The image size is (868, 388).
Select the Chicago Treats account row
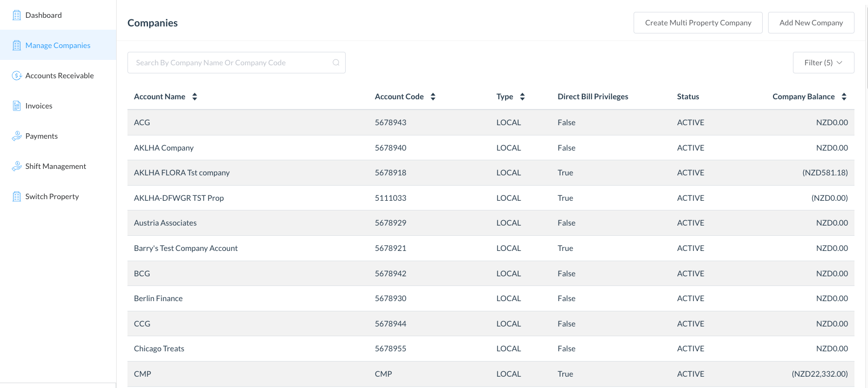[159, 349]
